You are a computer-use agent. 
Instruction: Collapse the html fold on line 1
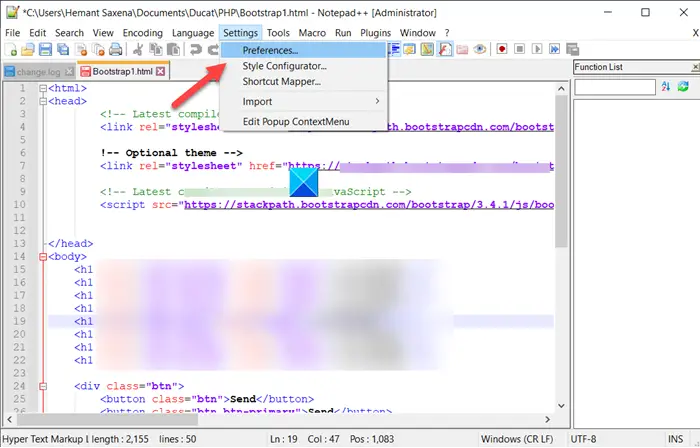[43, 88]
